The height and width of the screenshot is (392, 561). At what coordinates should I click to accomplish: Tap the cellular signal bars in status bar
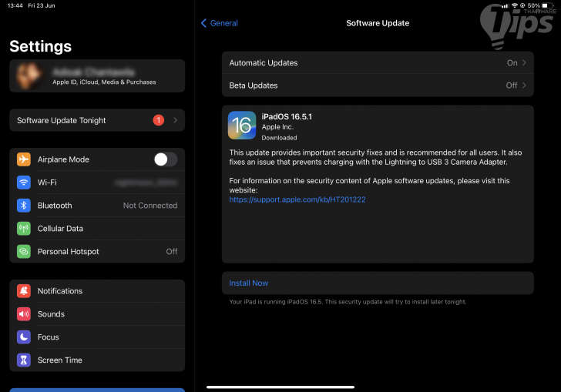click(505, 5)
